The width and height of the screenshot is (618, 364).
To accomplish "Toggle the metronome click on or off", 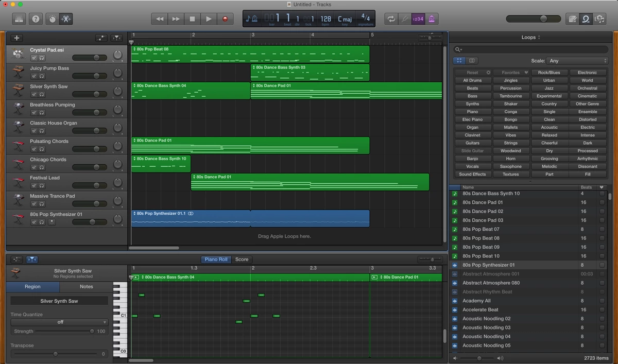I will [x=432, y=19].
